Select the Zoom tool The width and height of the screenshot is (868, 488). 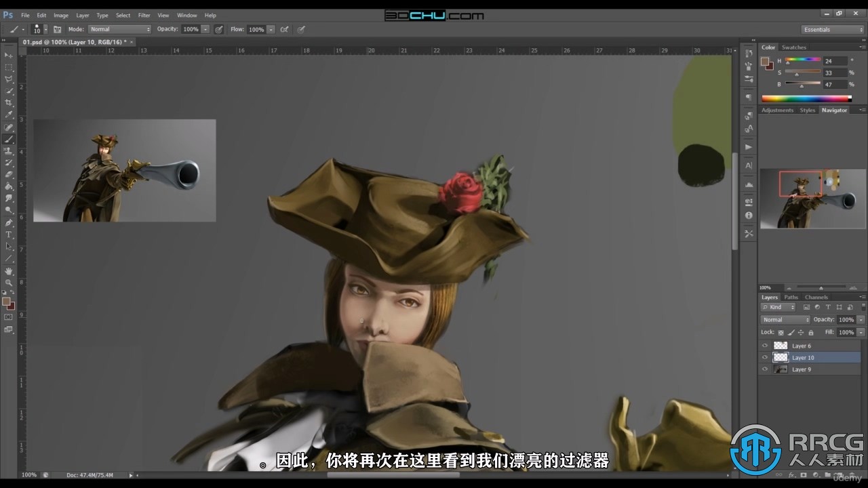9,283
